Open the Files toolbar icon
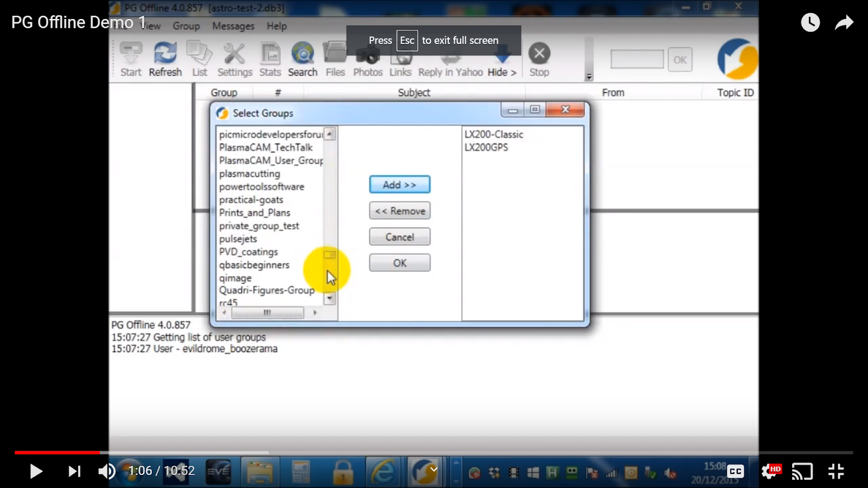This screenshot has width=868, height=488. tap(335, 60)
